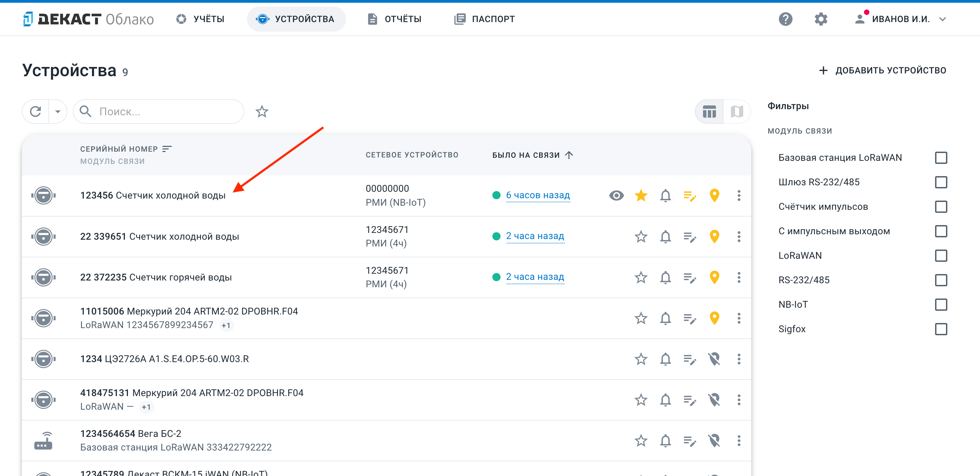
Task: Favorite device 22 339651 with star
Action: click(x=641, y=237)
